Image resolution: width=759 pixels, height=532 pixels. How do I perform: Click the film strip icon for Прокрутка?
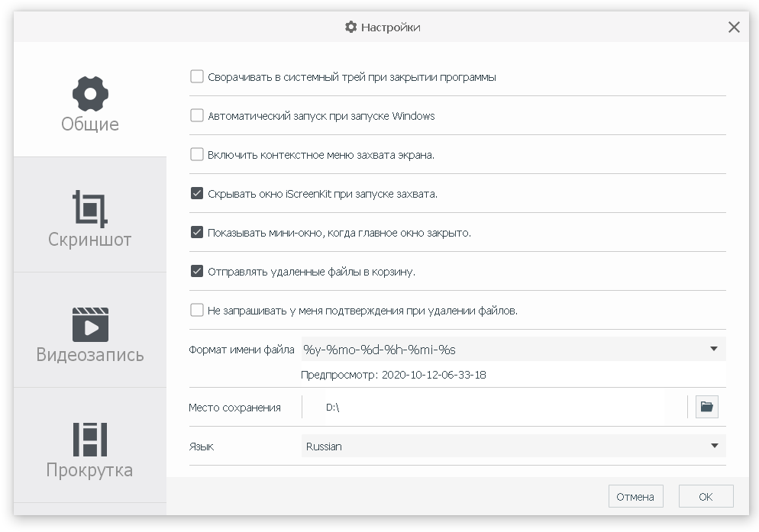(90, 439)
